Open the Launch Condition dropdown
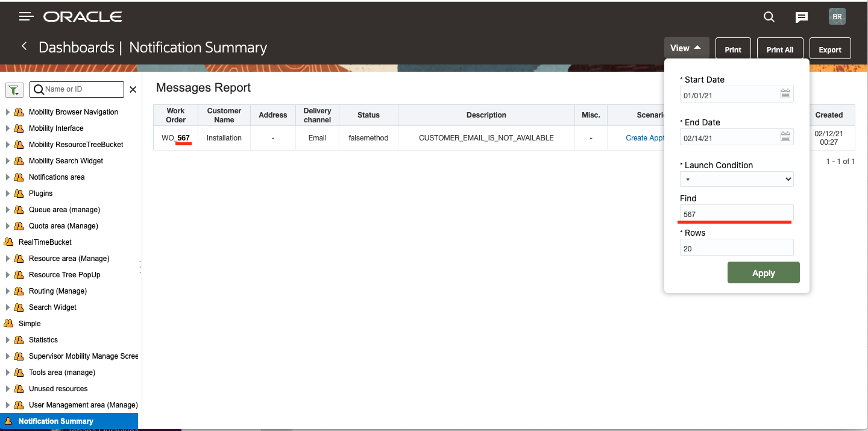The image size is (868, 431). pyautogui.click(x=737, y=180)
